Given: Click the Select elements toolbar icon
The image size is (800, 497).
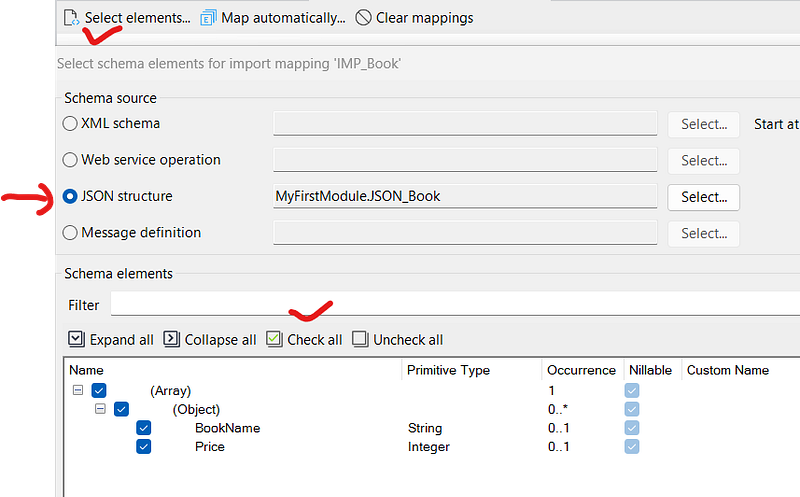Looking at the screenshot, I should [71, 18].
